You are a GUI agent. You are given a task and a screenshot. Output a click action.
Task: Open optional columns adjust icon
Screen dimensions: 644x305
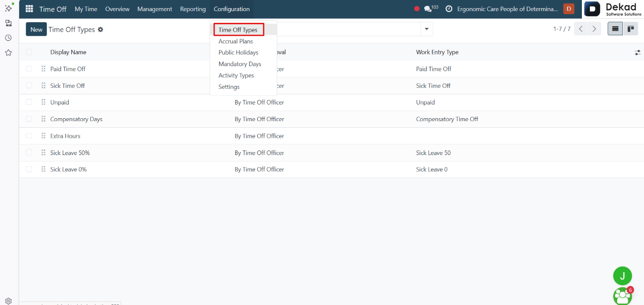point(637,53)
